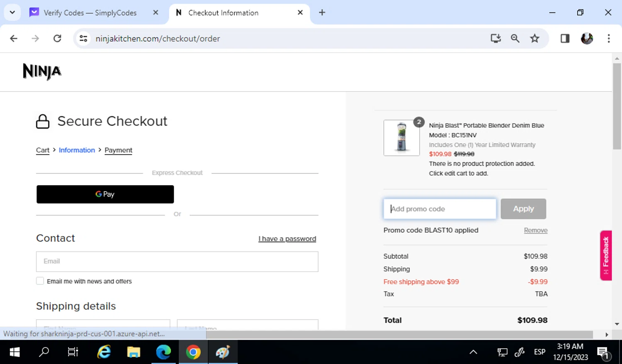Click the Total amount $109.98

(x=532, y=320)
